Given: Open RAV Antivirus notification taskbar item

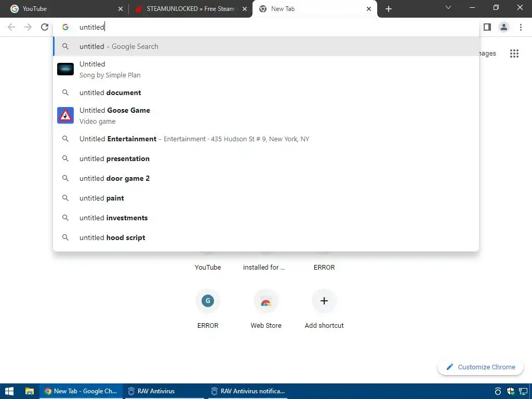Looking at the screenshot, I should 248,391.
